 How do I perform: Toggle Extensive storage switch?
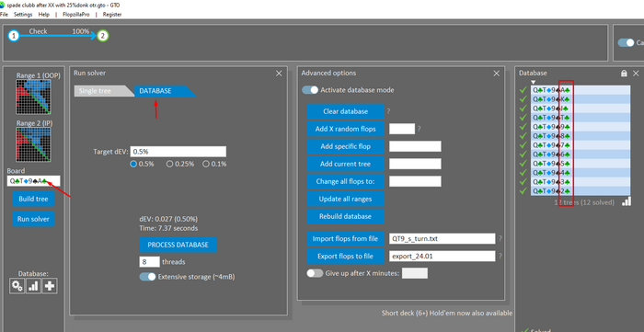[x=147, y=277]
